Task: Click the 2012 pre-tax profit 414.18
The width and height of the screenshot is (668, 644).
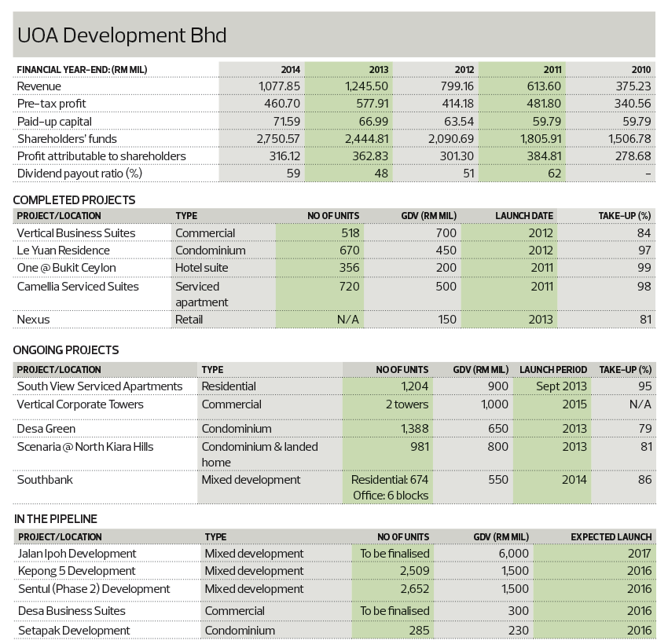Action: point(457,104)
